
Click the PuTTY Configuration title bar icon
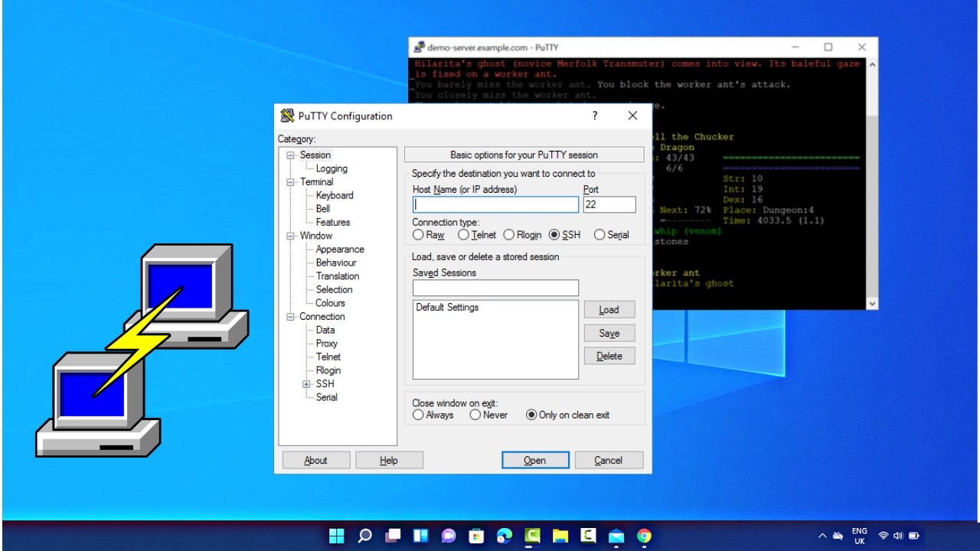pos(287,116)
